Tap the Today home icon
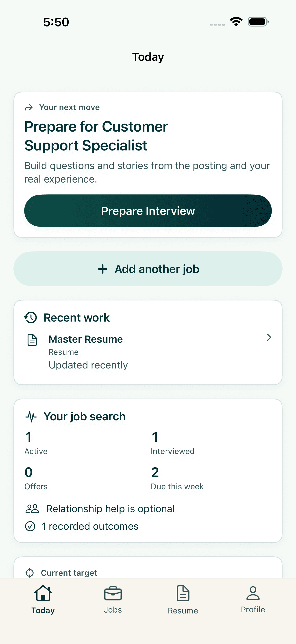The image size is (296, 644). pos(43,593)
